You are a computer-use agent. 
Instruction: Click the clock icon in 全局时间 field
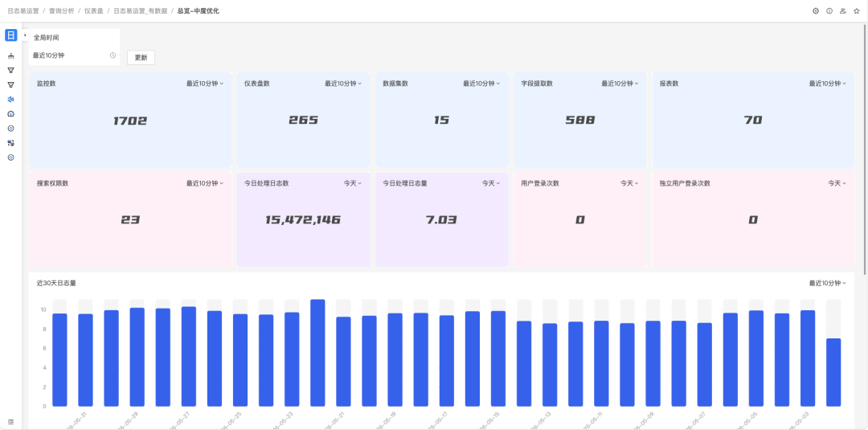pos(113,55)
